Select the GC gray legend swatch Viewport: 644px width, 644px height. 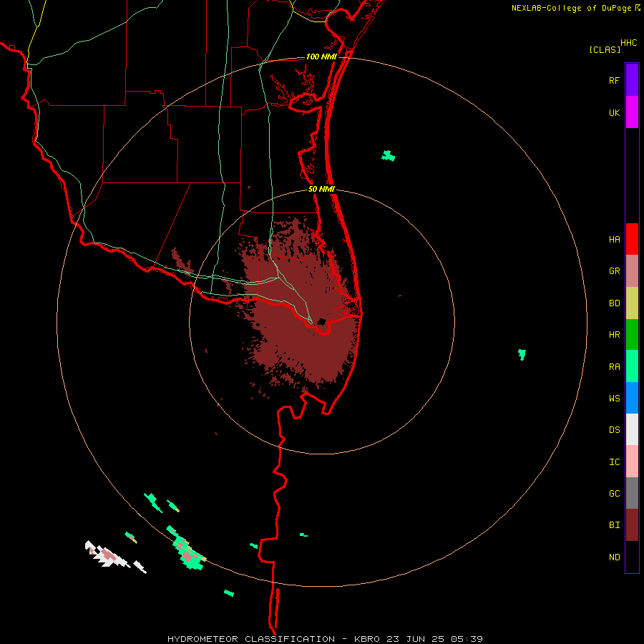pos(632,493)
